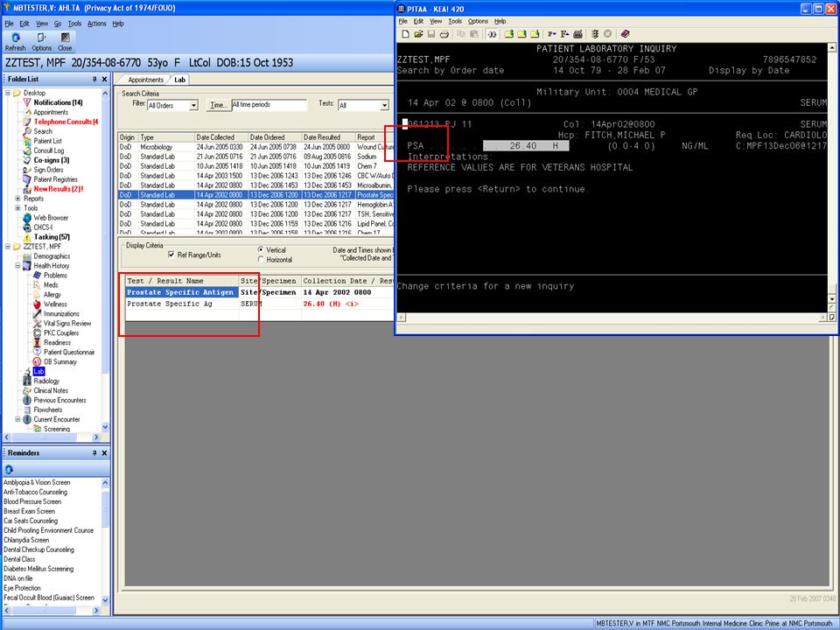This screenshot has height=630, width=840.
Task: Switch to the Appointments tab
Action: coord(146,80)
